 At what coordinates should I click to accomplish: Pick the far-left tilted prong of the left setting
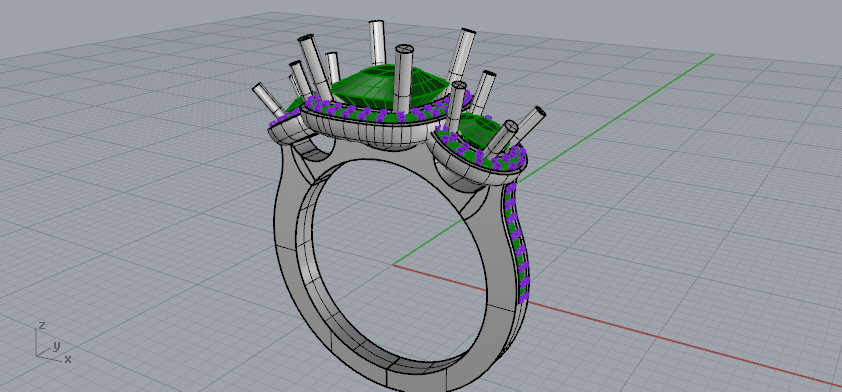click(x=267, y=100)
